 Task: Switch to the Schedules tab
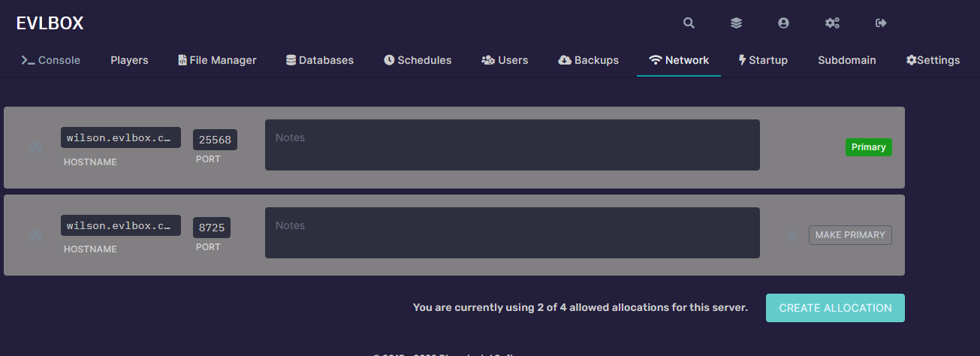coord(418,60)
